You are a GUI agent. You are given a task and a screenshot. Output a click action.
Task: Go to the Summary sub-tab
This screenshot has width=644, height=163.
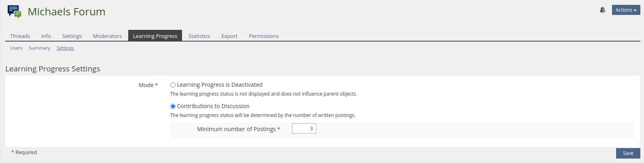(40, 48)
